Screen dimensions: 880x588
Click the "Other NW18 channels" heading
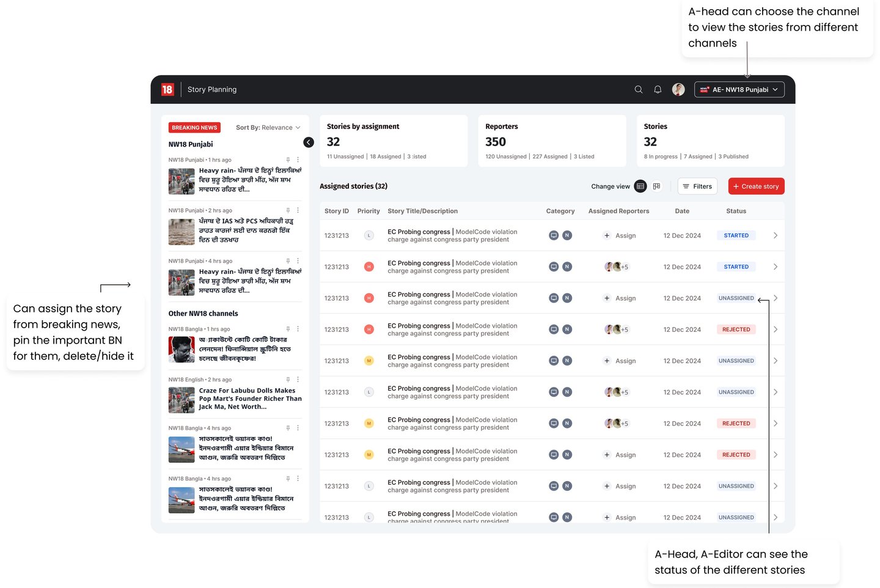point(204,314)
